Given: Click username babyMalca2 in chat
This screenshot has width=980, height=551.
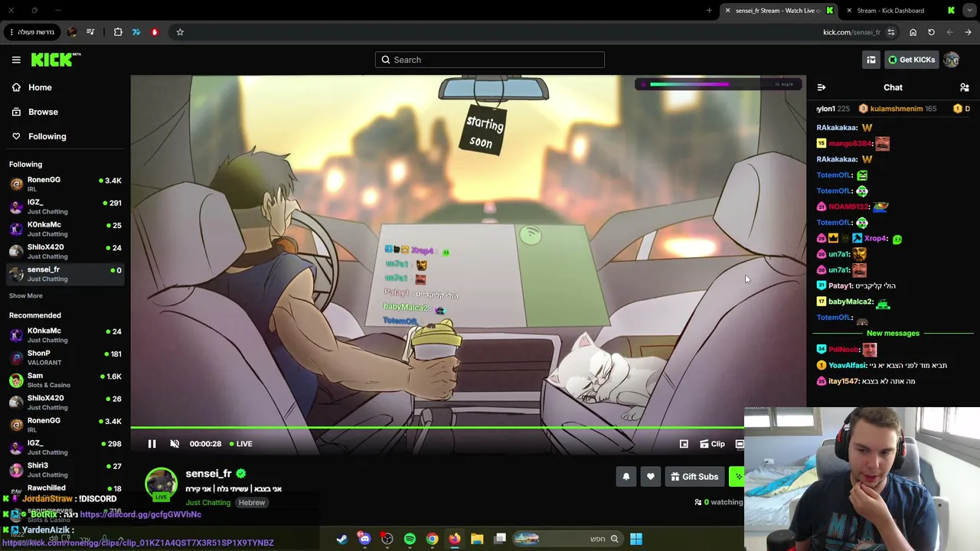Looking at the screenshot, I should click(x=851, y=302).
